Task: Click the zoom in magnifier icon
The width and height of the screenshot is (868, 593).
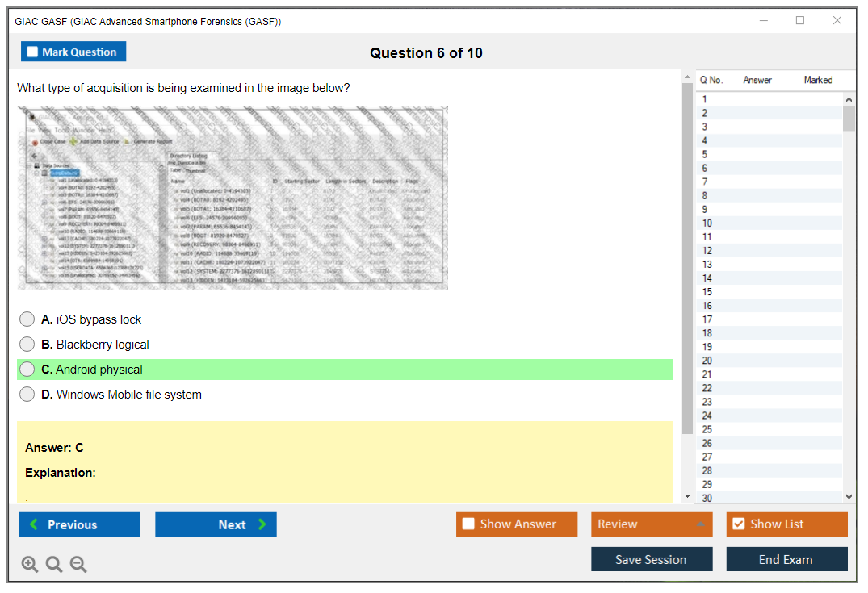Action: [30, 565]
